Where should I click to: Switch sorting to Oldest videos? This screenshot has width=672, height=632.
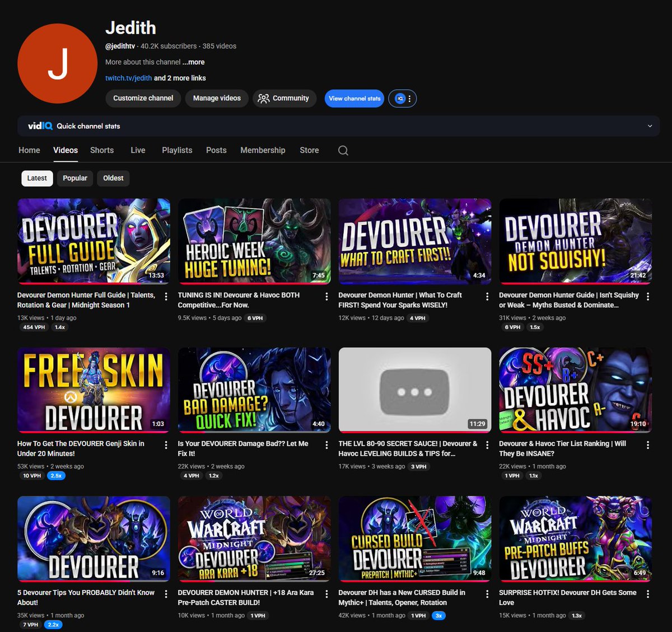[x=113, y=178]
